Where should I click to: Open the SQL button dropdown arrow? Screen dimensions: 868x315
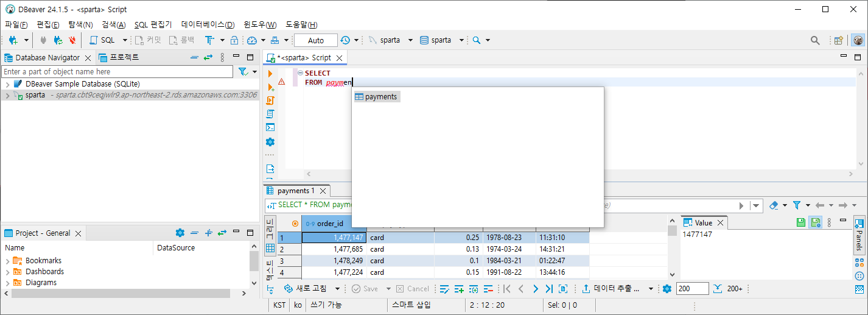pyautogui.click(x=125, y=40)
